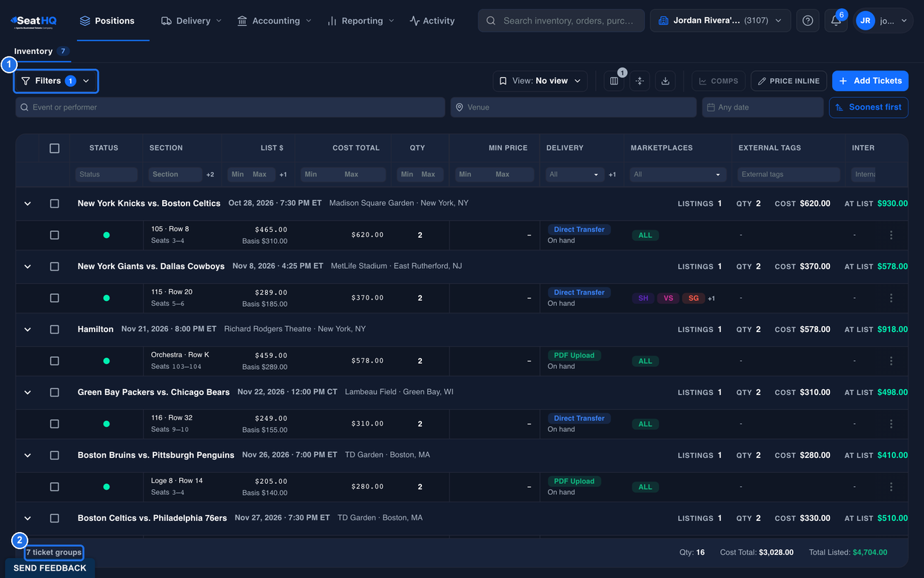
Task: Check the Giants vs. Cowboys event checkbox
Action: pos(54,266)
